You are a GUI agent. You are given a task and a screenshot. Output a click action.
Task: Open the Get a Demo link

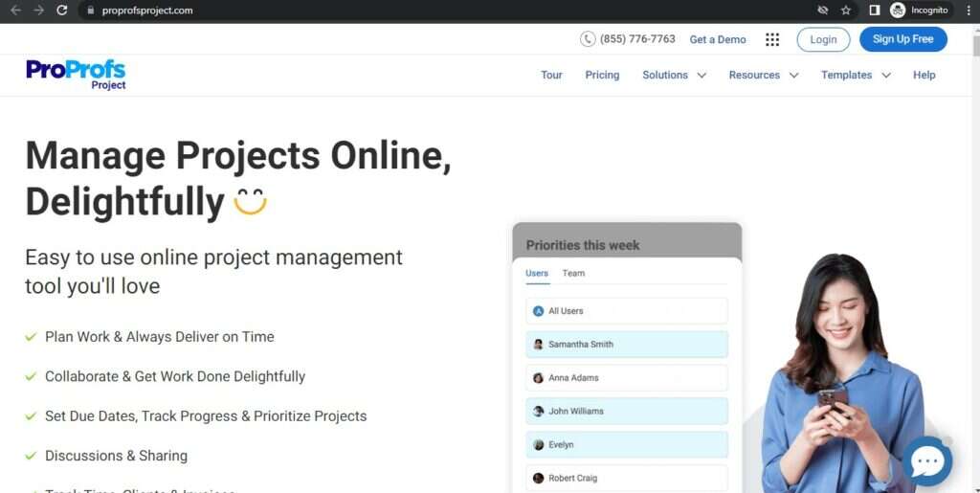(718, 39)
